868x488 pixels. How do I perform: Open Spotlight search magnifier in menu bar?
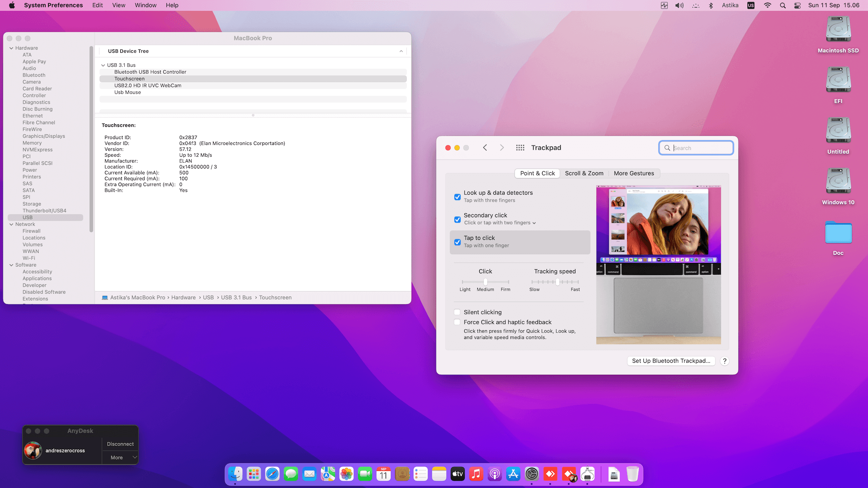[x=783, y=5]
